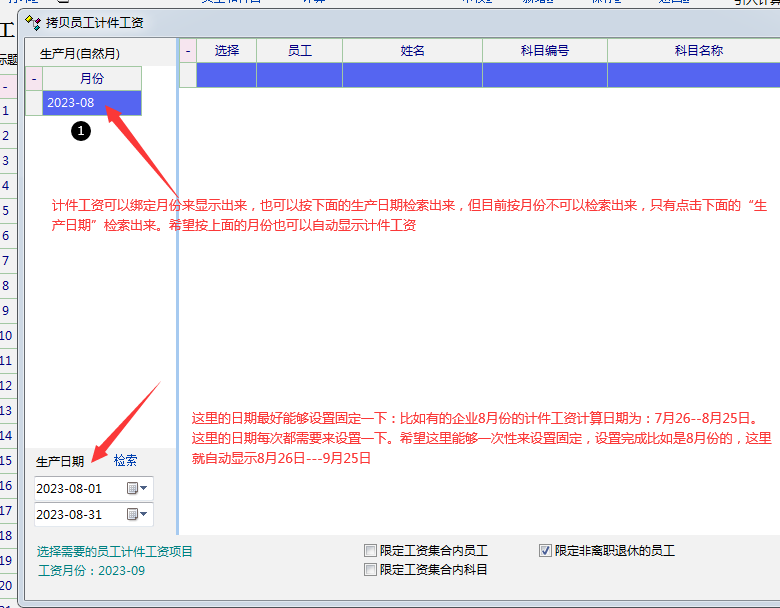Enable 限定工资集合内科目 checkbox
780x608 pixels.
[x=371, y=570]
